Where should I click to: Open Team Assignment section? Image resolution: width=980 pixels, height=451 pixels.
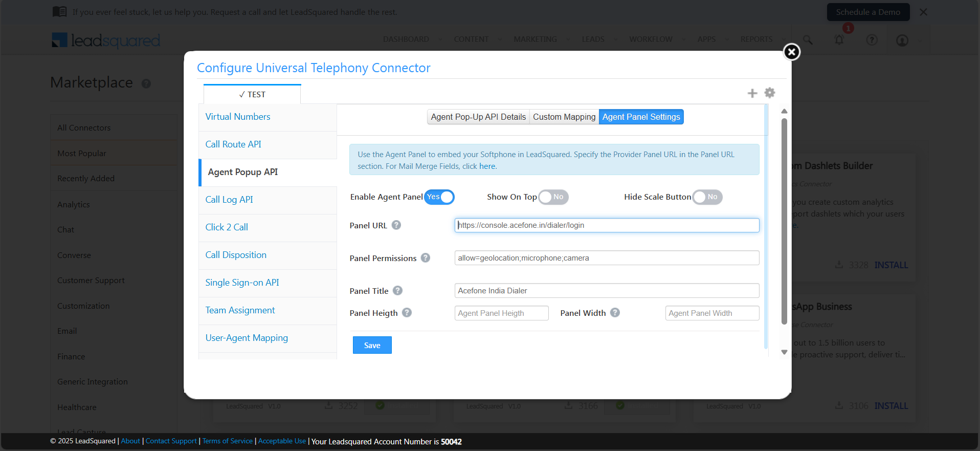pyautogui.click(x=268, y=310)
